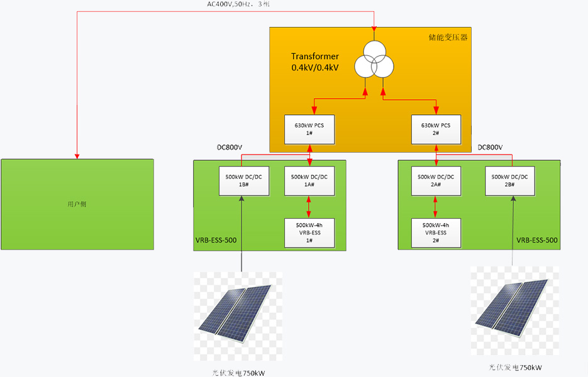Click the 500kW DC/DC 1B# block
This screenshot has height=377, width=588.
(x=242, y=181)
